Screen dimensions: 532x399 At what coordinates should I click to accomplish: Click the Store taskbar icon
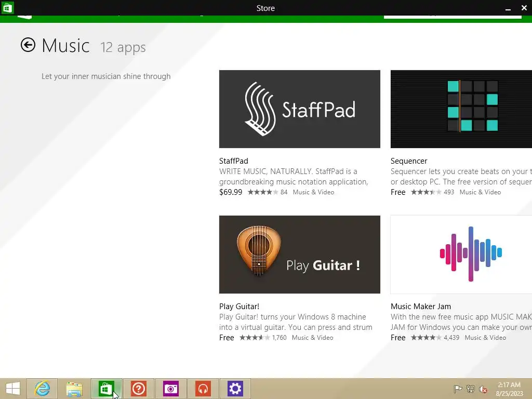[106, 389]
